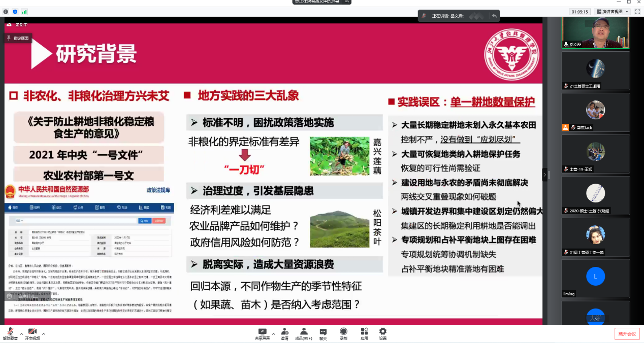Open the 演讲者视图 view layout dropdown
Viewport: 644px width, 343px height.
(612, 12)
